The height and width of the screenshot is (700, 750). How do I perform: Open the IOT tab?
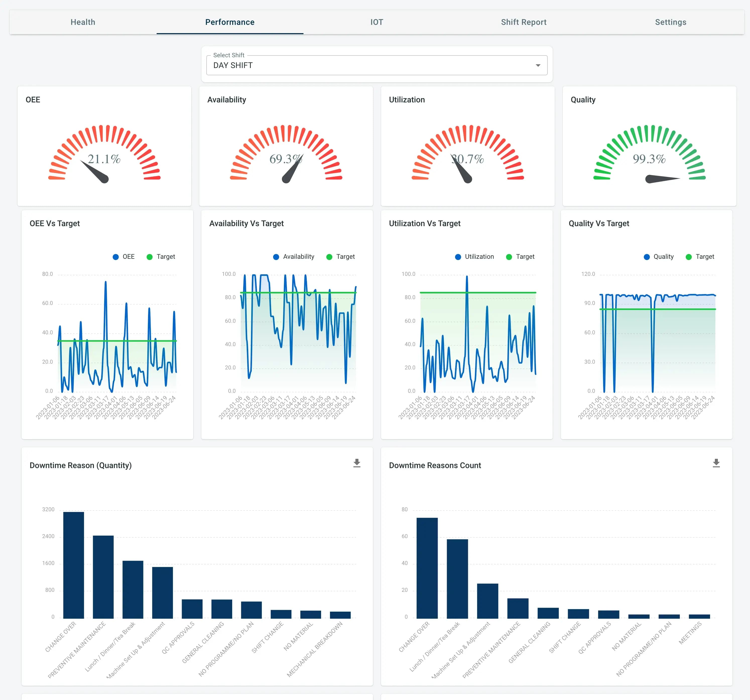pos(377,22)
